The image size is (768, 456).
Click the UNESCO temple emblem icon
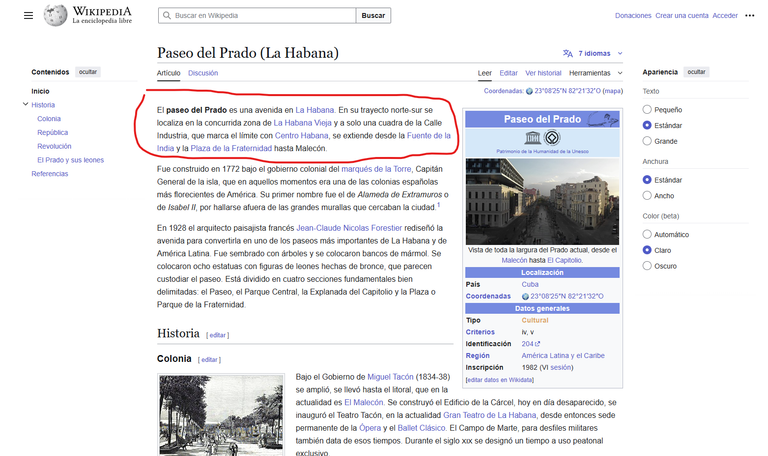pyautogui.click(x=532, y=138)
